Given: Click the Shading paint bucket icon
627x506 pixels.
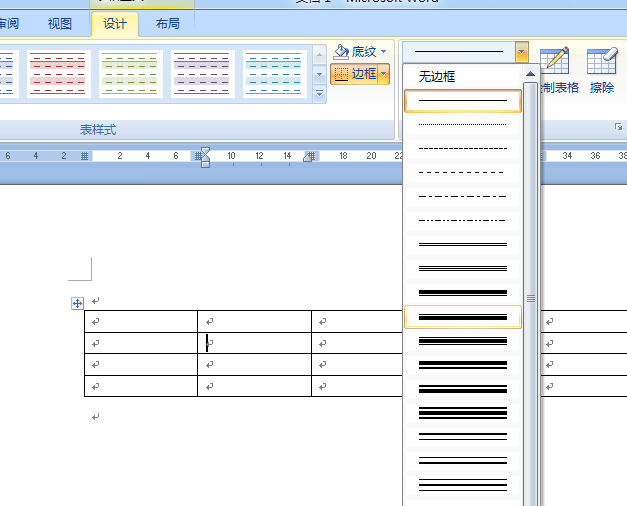Looking at the screenshot, I should point(341,52).
